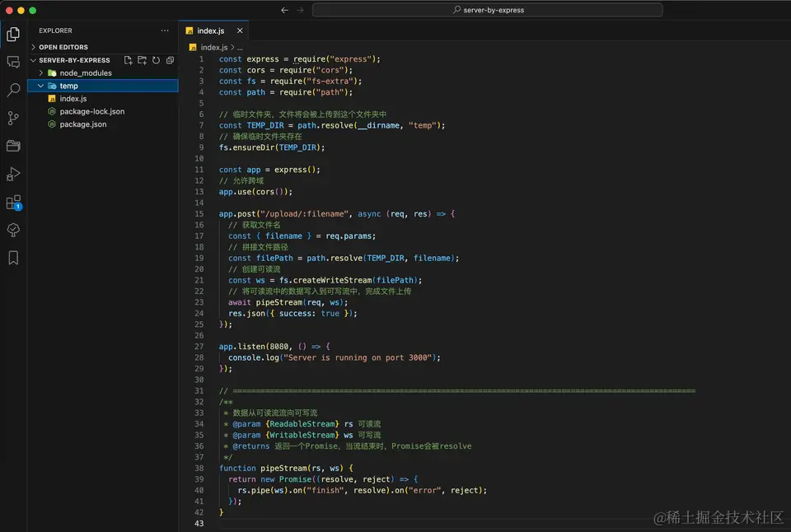Open the Explorer view in activity bar
The image size is (791, 532).
pos(13,35)
